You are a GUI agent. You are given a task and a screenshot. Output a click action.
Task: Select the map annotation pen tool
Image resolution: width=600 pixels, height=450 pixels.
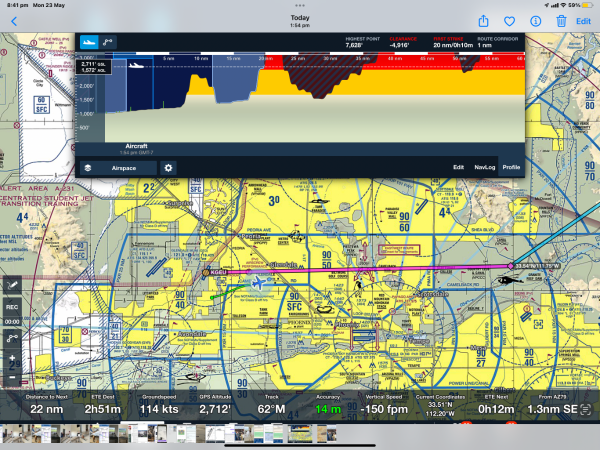point(12,286)
